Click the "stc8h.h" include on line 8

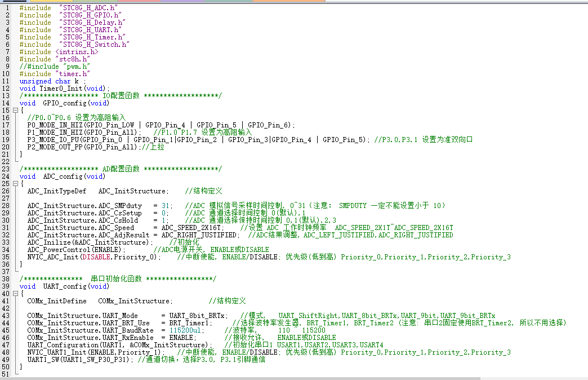pos(73,59)
